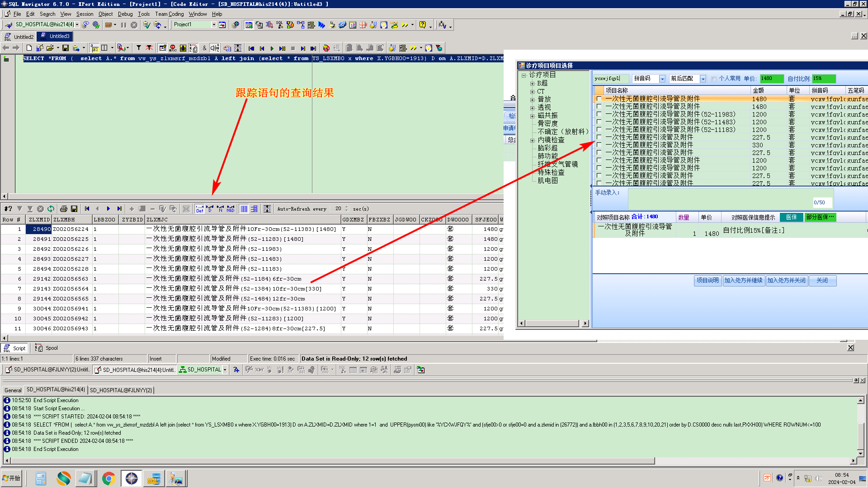The image size is (868, 488).
Task: Click the green 医保 color label
Action: (791, 217)
